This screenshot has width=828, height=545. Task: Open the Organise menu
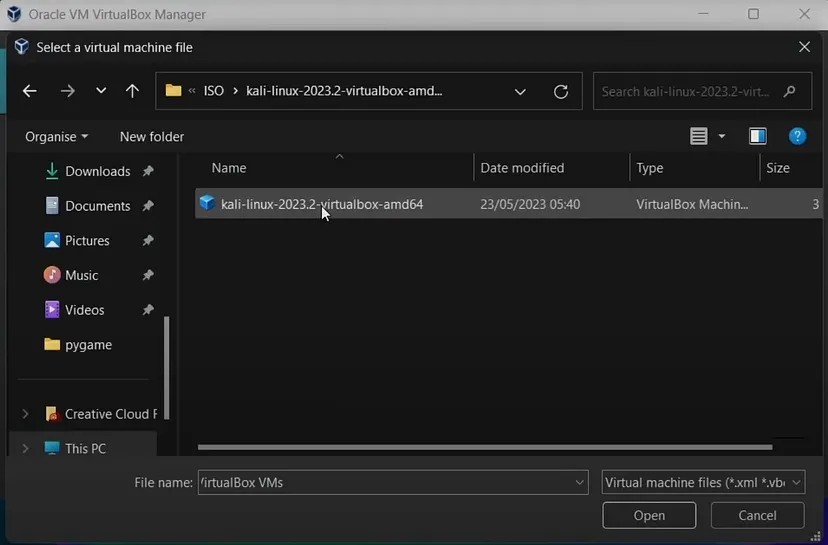pos(57,137)
